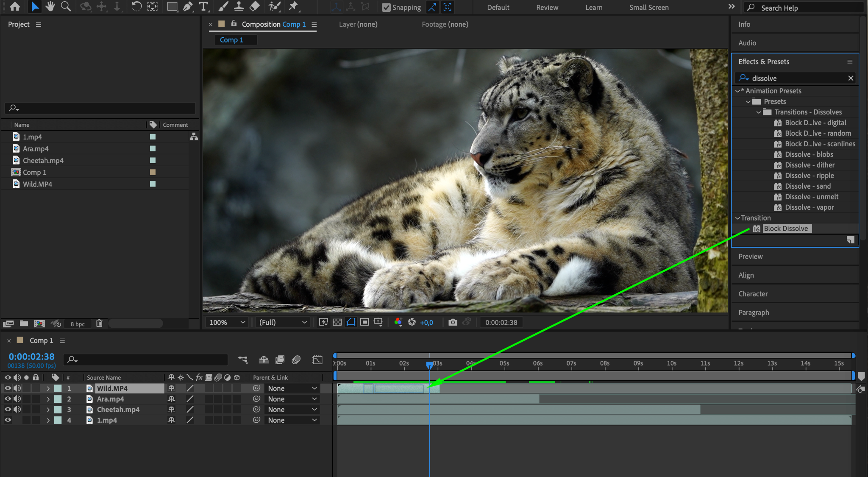
Task: Click the Delete trash icon in Project panel
Action: (x=99, y=324)
